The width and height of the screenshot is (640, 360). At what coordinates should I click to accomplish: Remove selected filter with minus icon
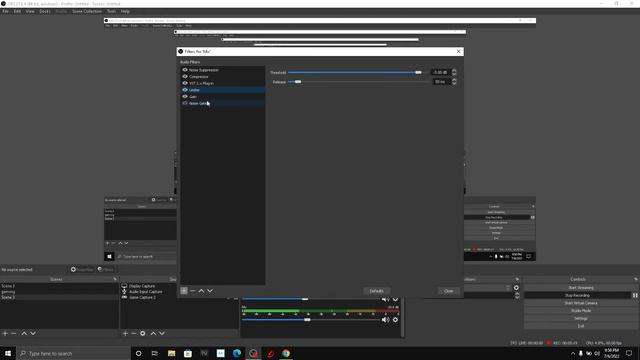pyautogui.click(x=193, y=291)
